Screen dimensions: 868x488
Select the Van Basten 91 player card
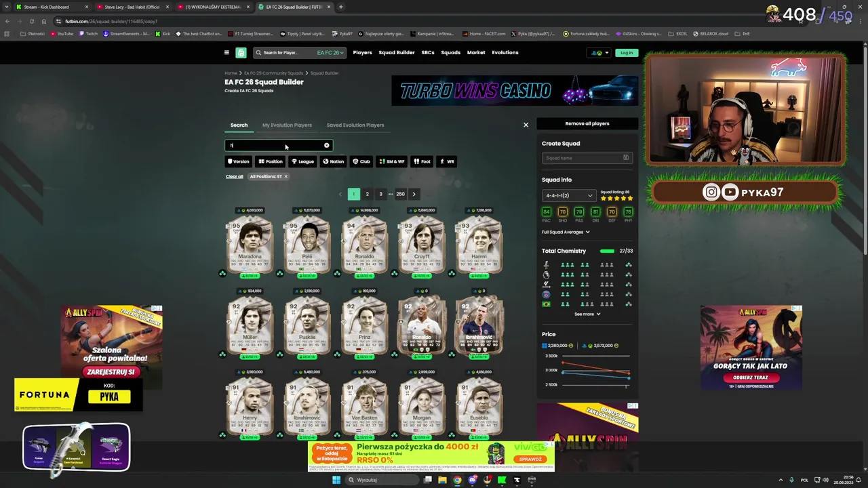point(365,407)
